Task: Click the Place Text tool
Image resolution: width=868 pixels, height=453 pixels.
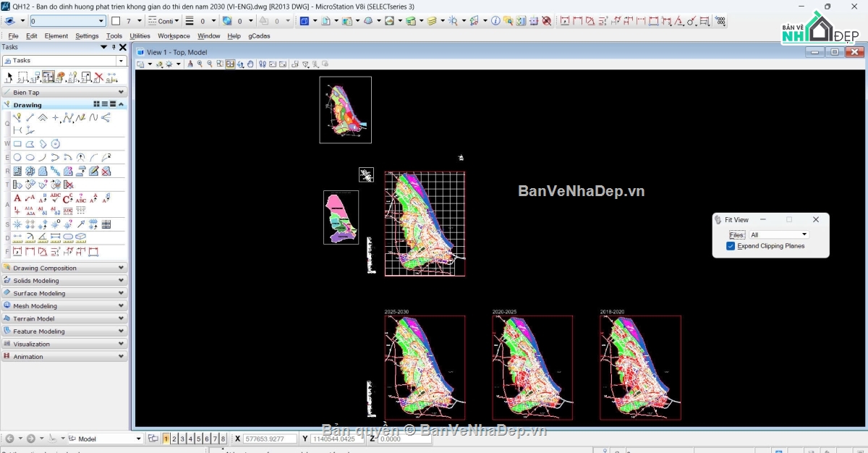Action: point(17,198)
